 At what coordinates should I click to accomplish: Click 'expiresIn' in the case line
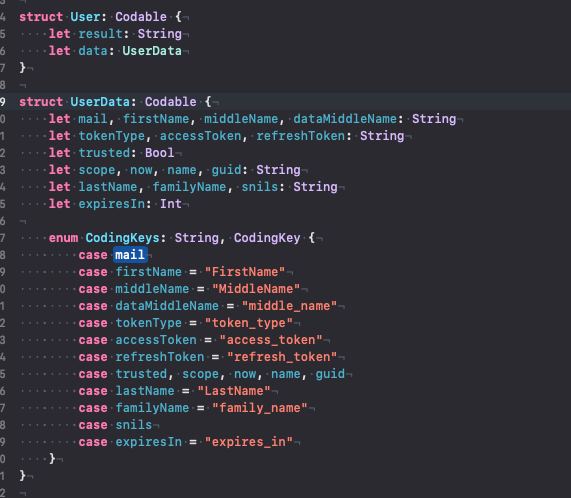click(149, 442)
